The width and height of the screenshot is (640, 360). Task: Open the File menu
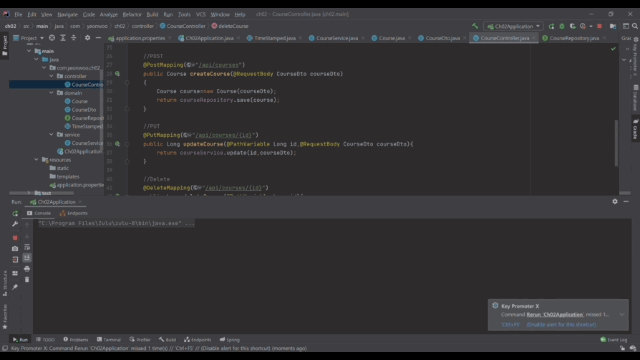(x=18, y=14)
